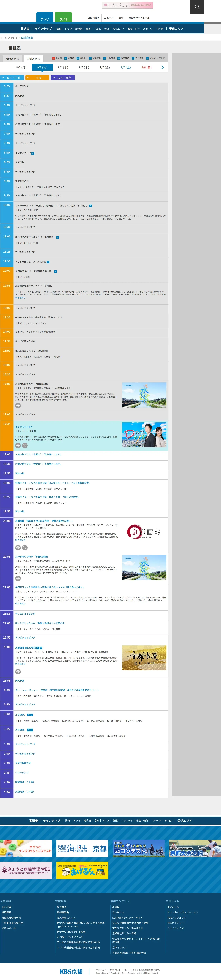The width and height of the screenshot is (221, 980).
Task: Select date 9/2 (月)
Action: pyautogui.click(x=21, y=67)
